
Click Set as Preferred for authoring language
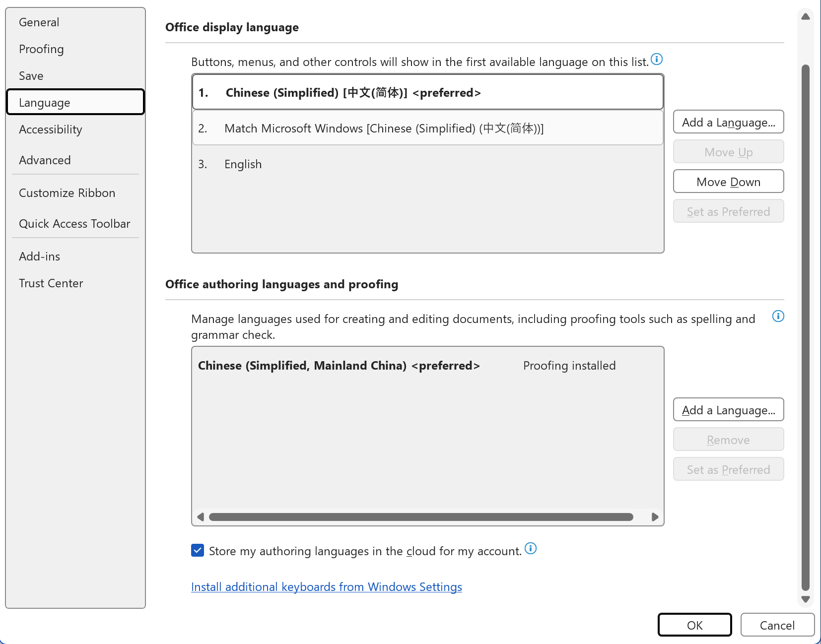728,469
